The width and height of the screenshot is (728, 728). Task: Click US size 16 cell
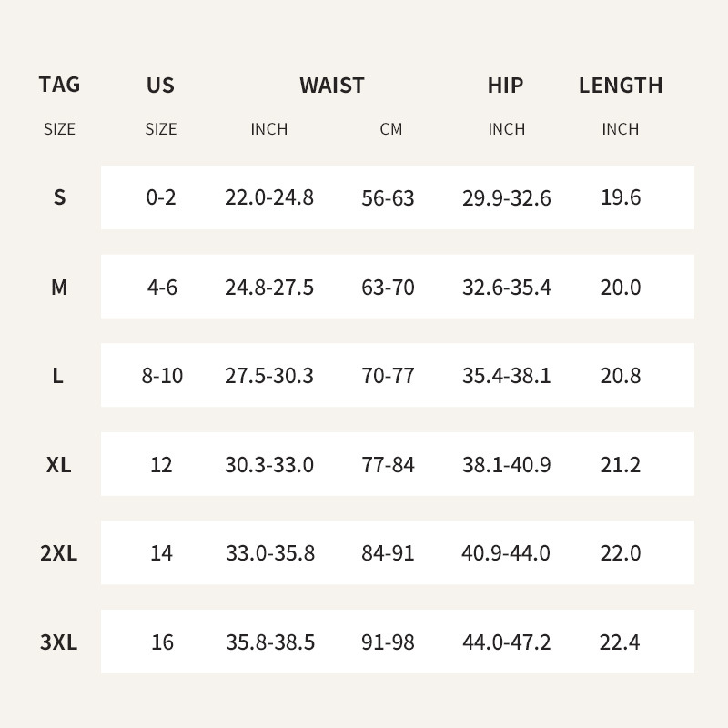click(x=162, y=642)
